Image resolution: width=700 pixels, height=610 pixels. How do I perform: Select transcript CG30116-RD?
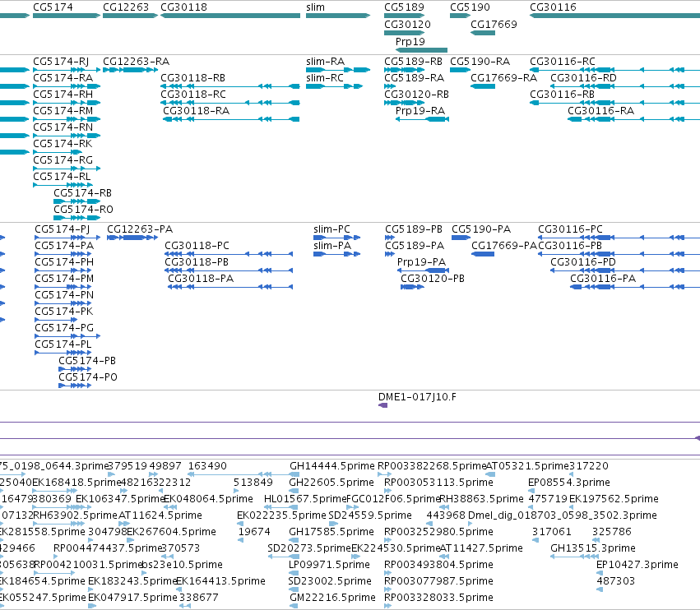[583, 77]
